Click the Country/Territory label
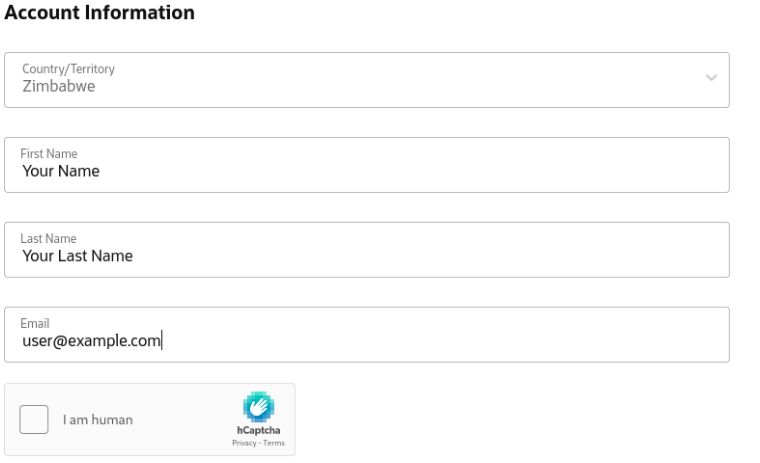760x463 pixels. tap(68, 69)
